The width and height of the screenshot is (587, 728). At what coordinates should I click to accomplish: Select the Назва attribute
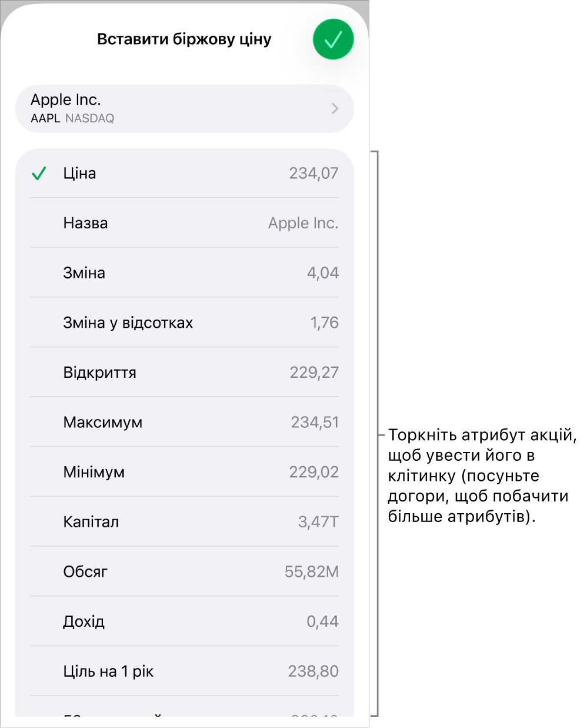[185, 223]
